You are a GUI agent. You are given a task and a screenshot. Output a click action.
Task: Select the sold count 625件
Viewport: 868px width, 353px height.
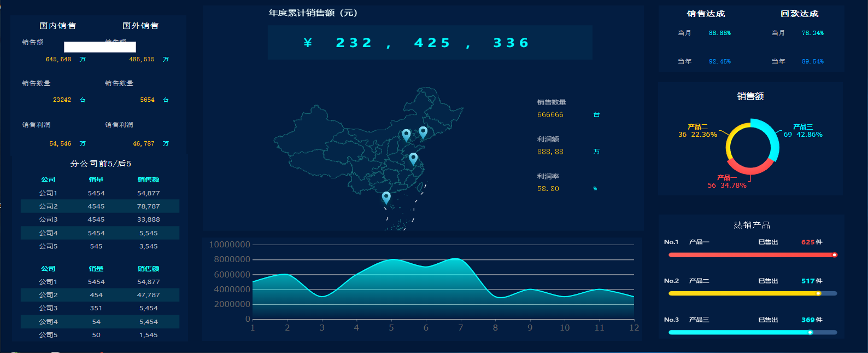coord(812,242)
